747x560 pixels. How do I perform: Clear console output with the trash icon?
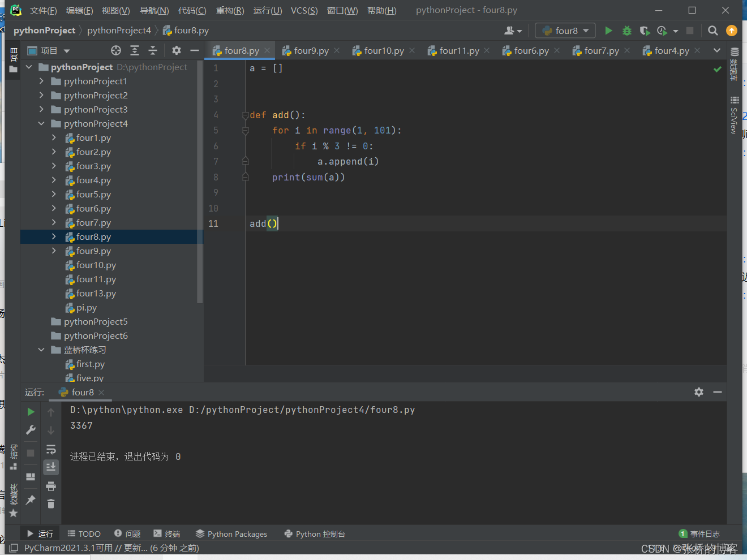51,503
